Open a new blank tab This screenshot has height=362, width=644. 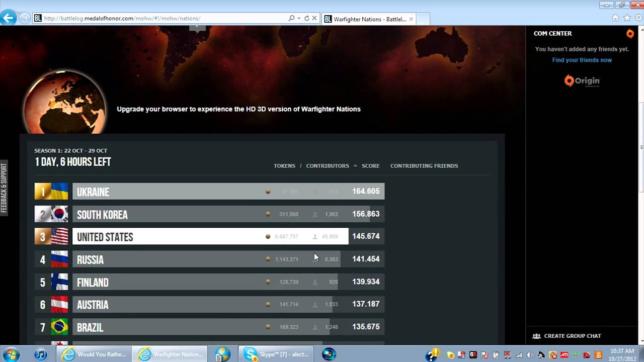(x=423, y=19)
